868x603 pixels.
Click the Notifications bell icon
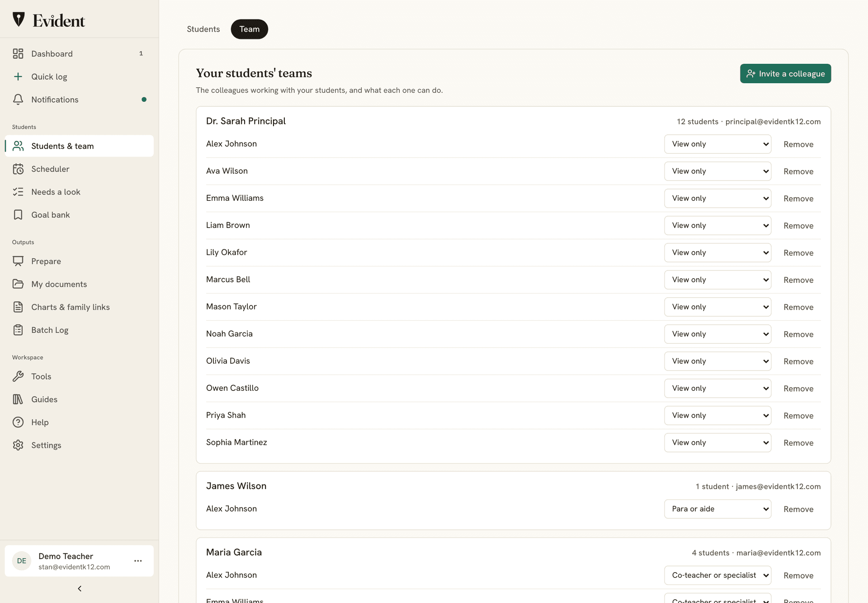tap(18, 100)
